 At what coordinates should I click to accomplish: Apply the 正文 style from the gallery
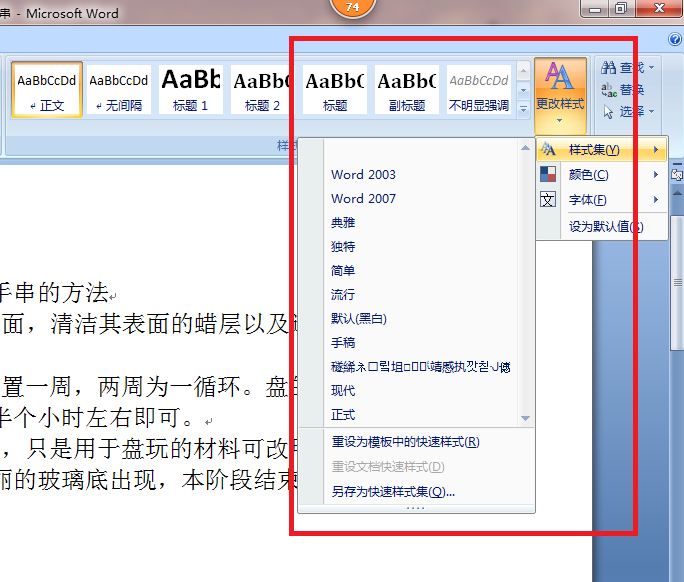click(x=47, y=88)
